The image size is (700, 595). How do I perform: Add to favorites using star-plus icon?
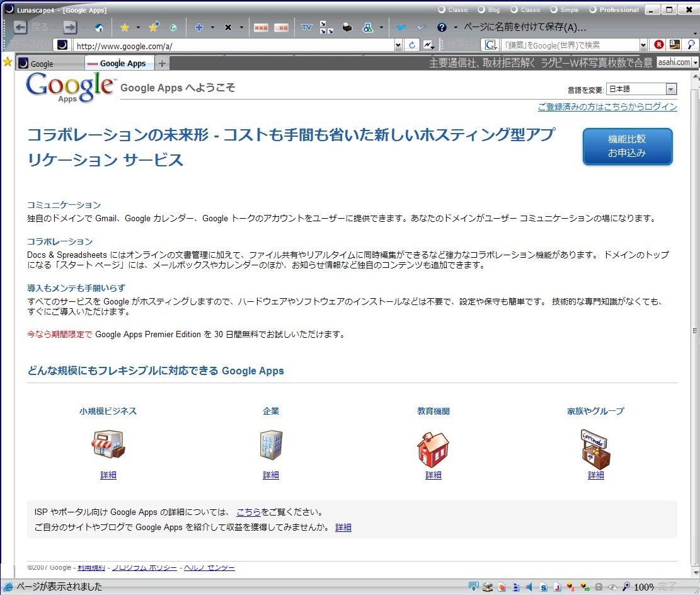[x=154, y=27]
